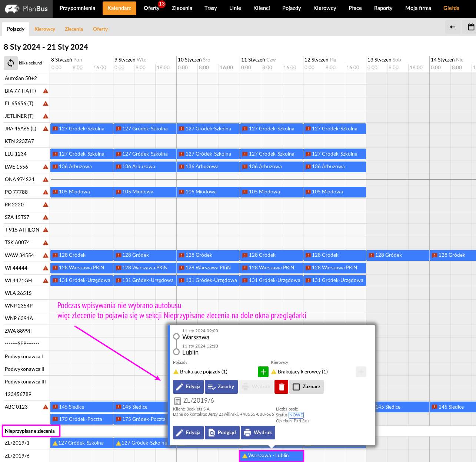Open the Giełda menu item

coord(451,8)
